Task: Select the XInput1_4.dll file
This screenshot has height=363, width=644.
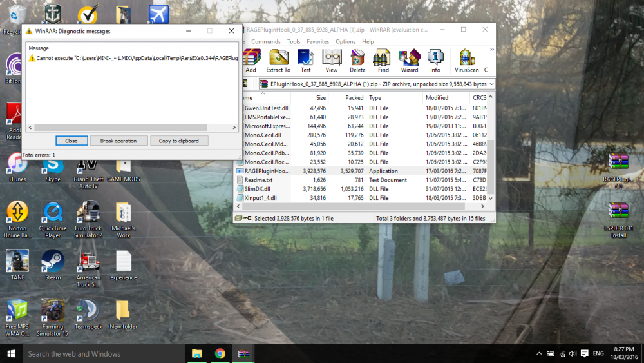Action: coord(361,198)
